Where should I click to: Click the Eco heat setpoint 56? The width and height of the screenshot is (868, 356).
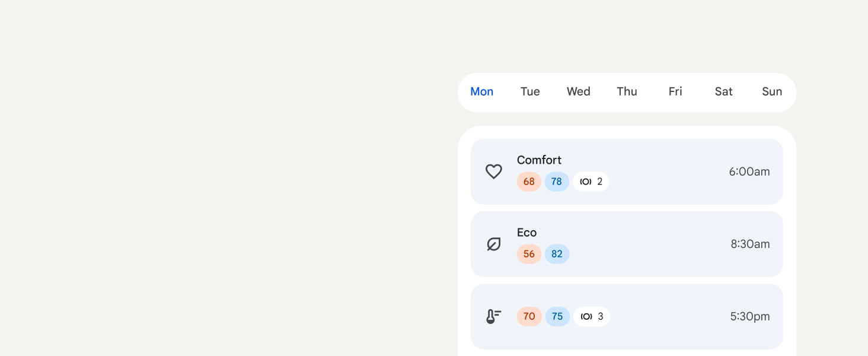tap(529, 254)
